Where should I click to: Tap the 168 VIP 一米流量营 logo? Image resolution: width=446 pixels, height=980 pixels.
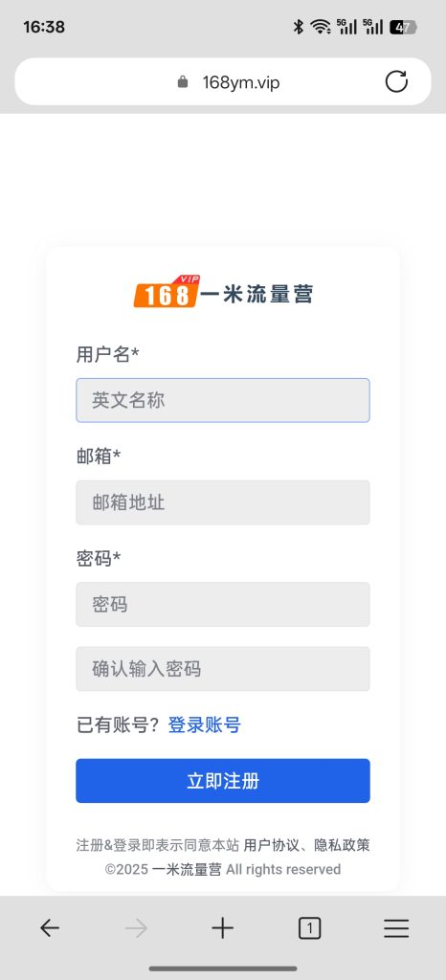tap(223, 292)
